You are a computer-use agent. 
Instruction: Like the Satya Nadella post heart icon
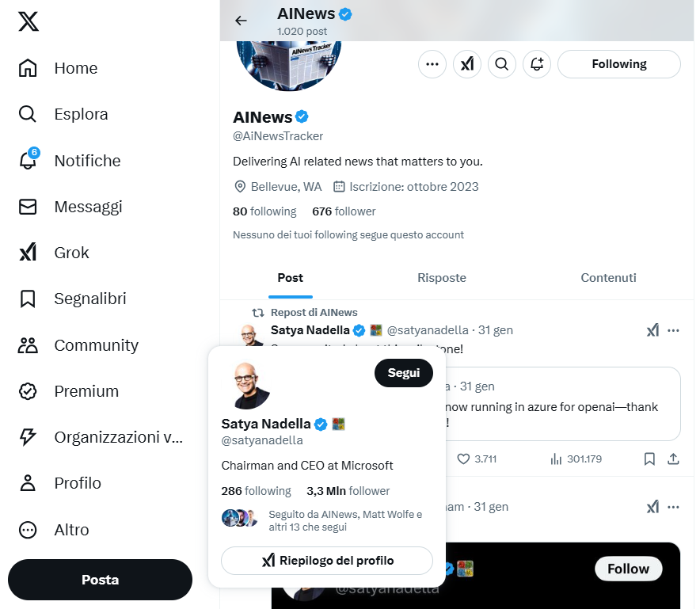(x=463, y=459)
